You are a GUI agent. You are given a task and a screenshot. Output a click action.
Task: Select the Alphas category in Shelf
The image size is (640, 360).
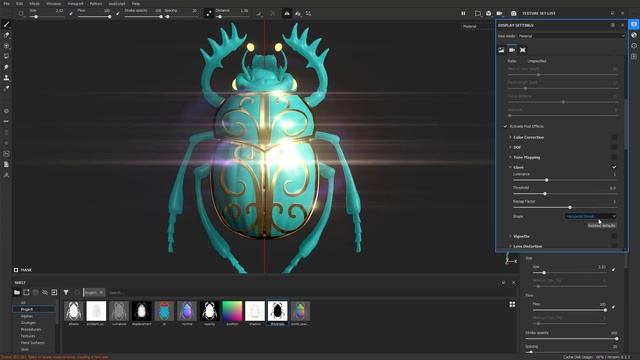(x=27, y=316)
